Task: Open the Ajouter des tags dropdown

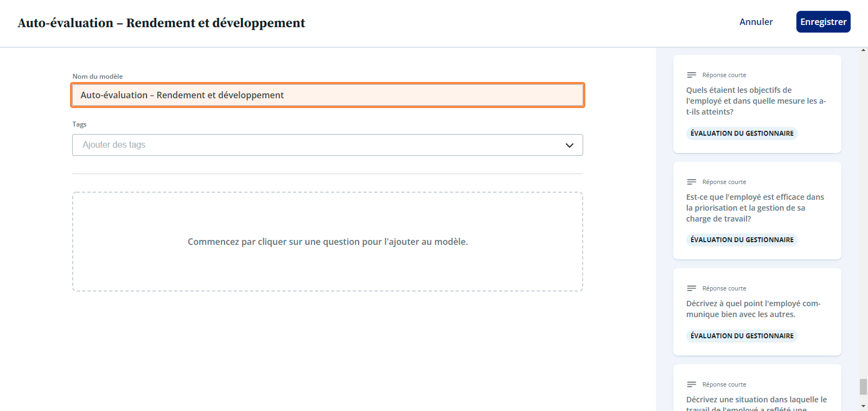Action: click(x=327, y=145)
